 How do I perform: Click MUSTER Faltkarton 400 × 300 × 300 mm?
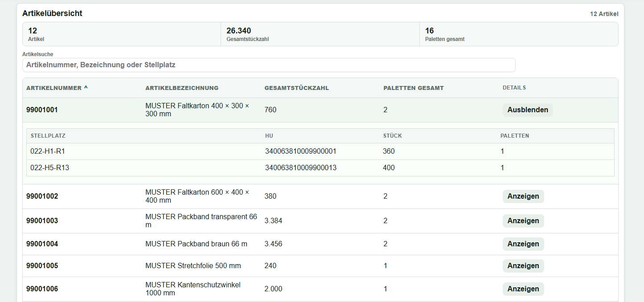197,110
